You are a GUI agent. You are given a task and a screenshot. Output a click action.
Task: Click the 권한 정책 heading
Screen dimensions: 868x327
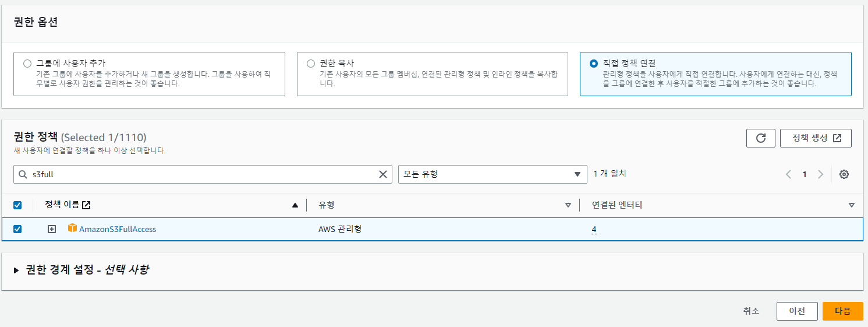[x=36, y=138]
